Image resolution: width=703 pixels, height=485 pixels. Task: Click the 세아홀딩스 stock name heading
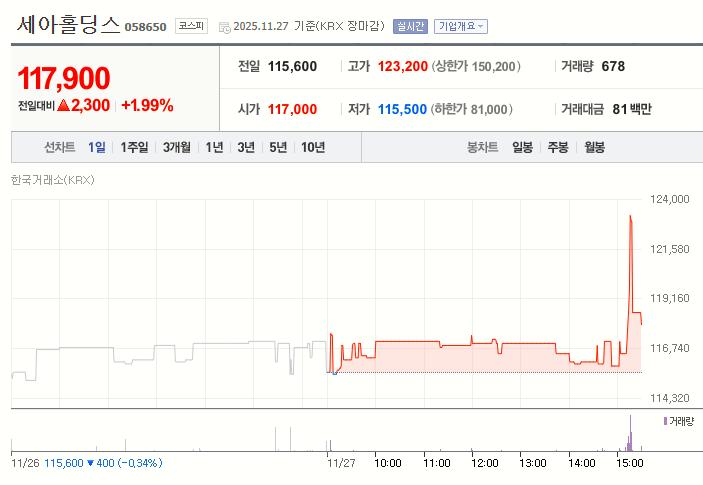click(x=68, y=25)
